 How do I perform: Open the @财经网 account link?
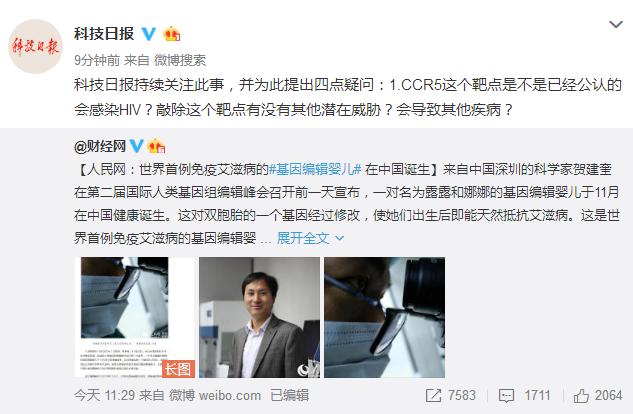point(100,146)
